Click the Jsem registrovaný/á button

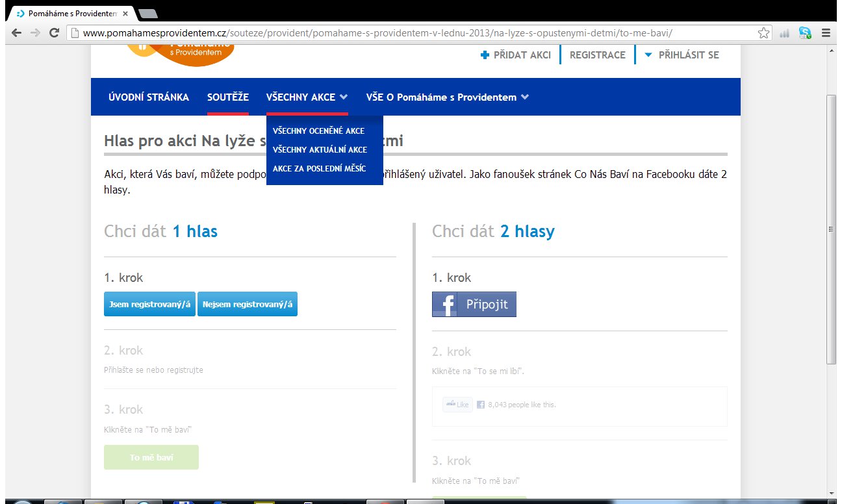(x=149, y=304)
